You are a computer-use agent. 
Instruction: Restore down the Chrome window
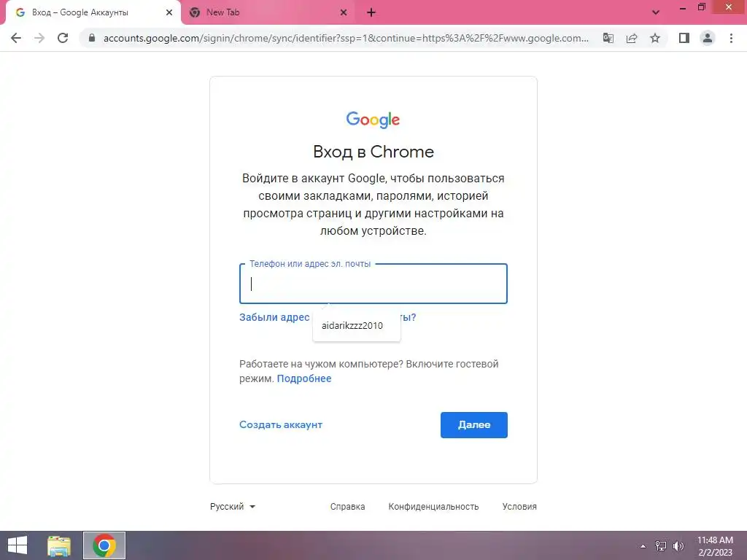[701, 7]
